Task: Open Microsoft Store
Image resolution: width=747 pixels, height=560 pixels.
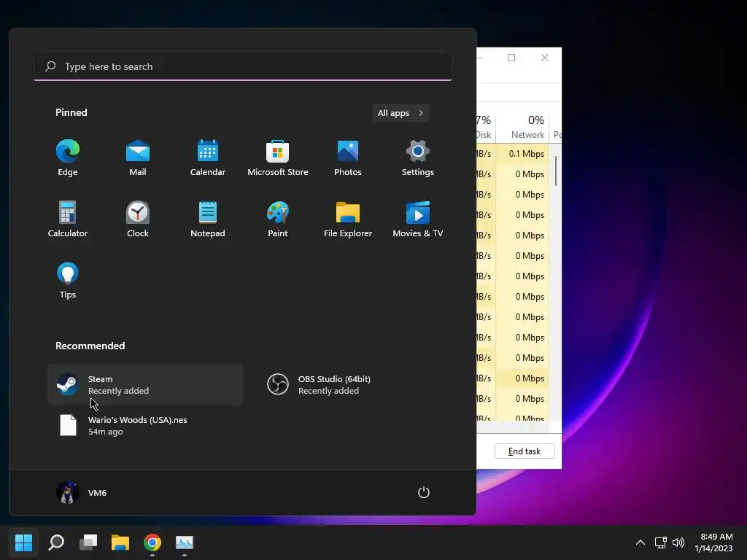Action: (x=278, y=158)
